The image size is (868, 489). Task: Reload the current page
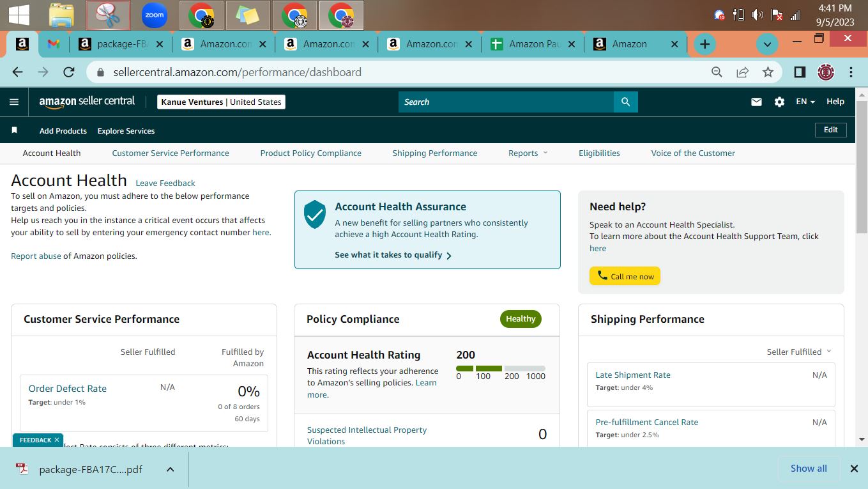click(69, 72)
